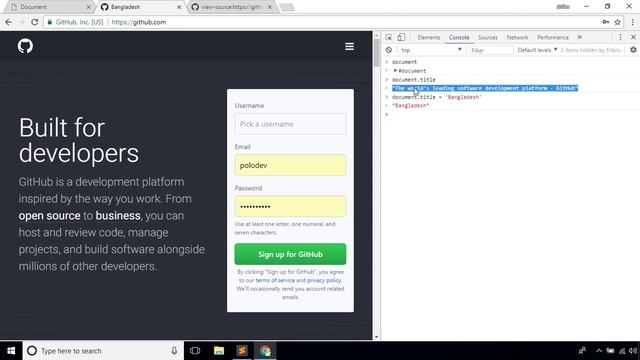
Task: Click the 'open source' bold text
Action: point(49,216)
